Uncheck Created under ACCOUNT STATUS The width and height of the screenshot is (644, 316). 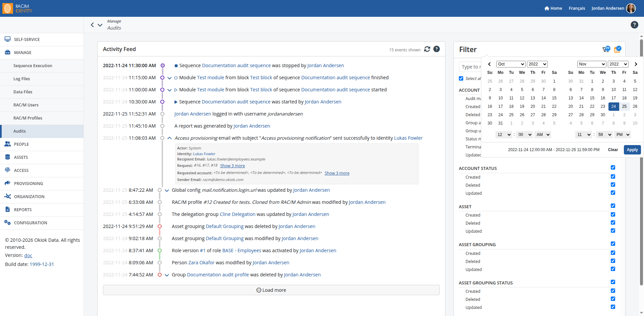tap(613, 177)
